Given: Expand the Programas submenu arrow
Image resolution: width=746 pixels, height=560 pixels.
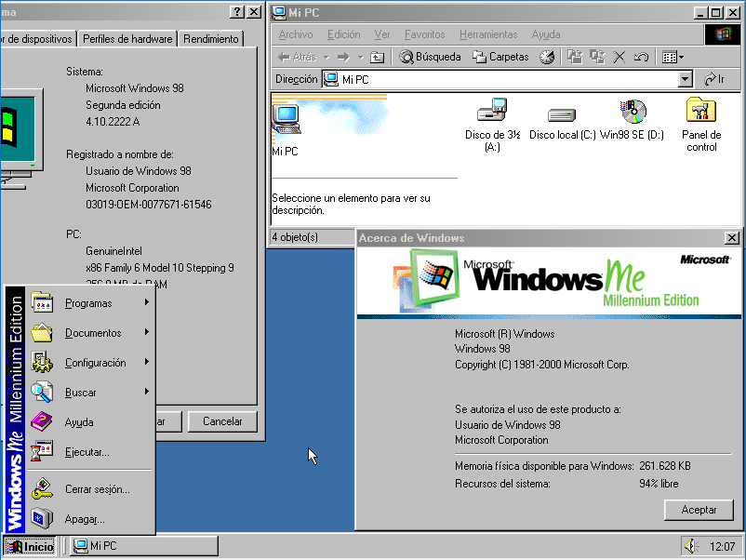Looking at the screenshot, I should 147,302.
